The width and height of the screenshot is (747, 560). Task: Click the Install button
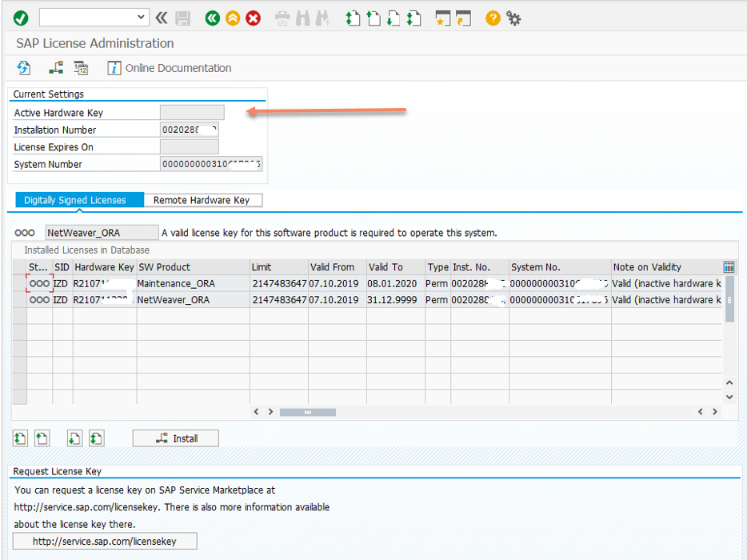[x=176, y=438]
